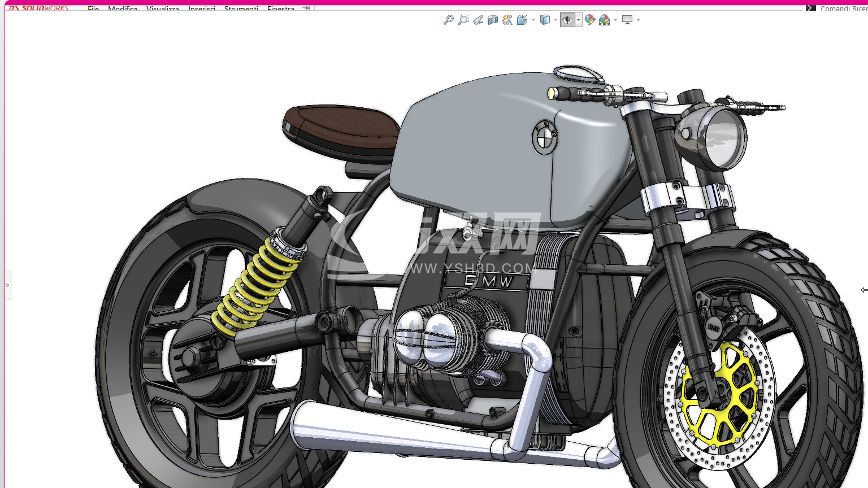Open the Strumenti menu
Screen dimensions: 868x488
(x=241, y=8)
